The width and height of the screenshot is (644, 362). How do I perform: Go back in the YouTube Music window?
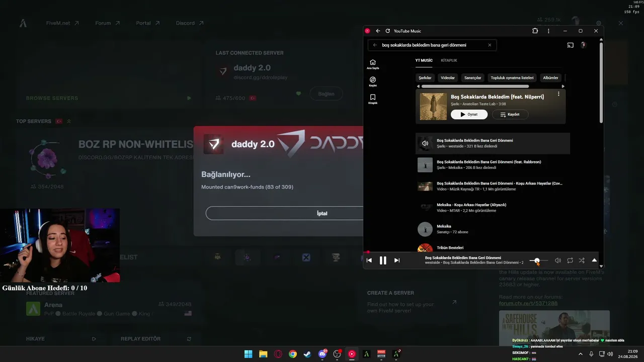378,31
